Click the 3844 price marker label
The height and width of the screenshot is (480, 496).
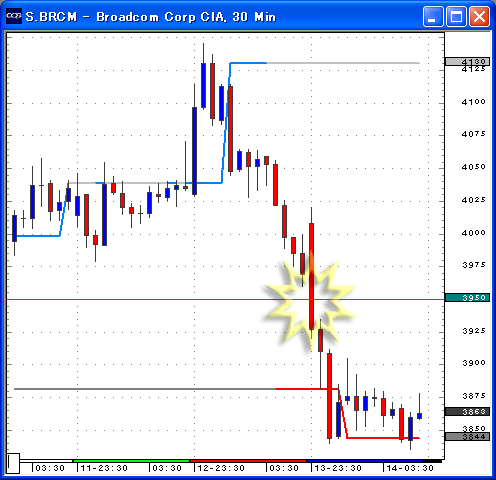[x=467, y=437]
